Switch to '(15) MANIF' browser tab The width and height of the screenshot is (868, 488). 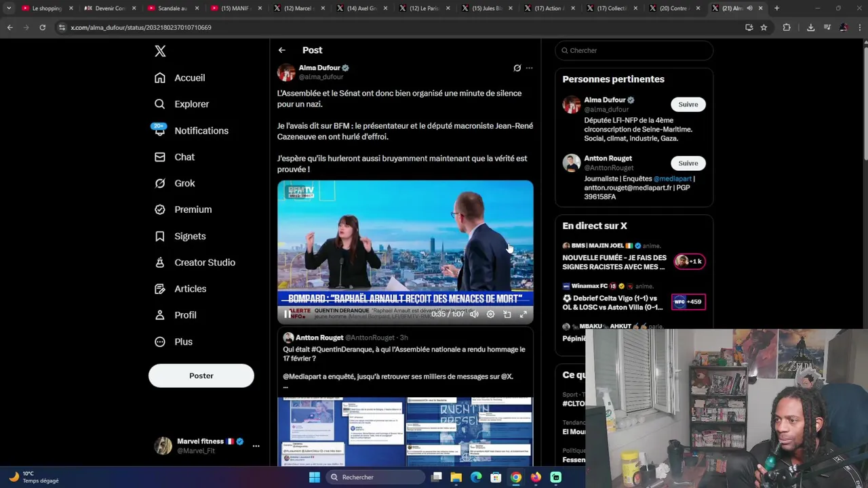click(x=235, y=8)
